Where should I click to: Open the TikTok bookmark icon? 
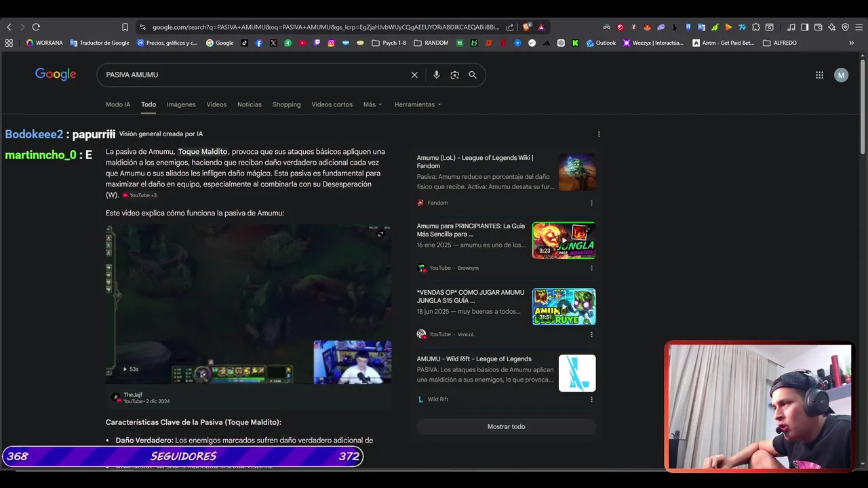245,43
